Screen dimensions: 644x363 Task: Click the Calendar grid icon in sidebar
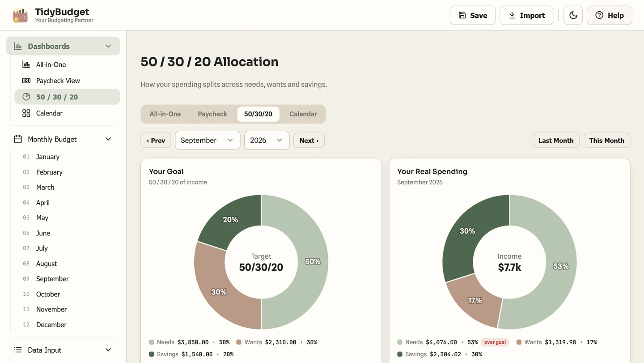pyautogui.click(x=26, y=113)
